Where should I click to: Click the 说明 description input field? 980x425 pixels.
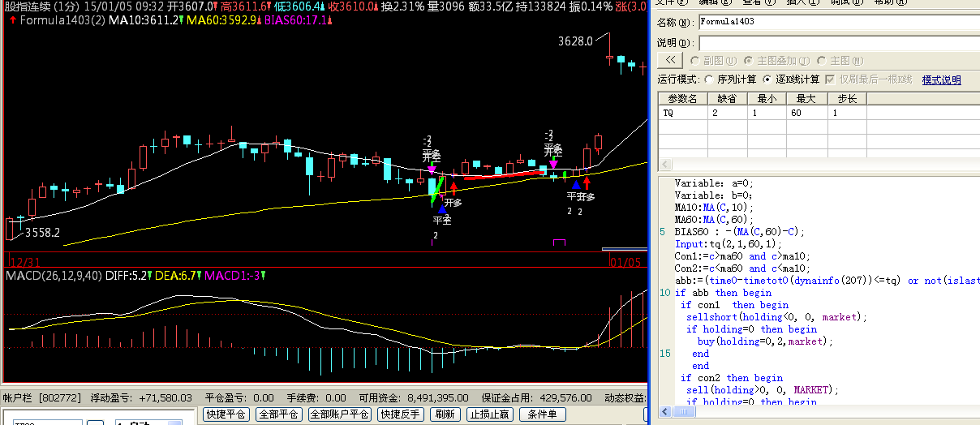839,42
